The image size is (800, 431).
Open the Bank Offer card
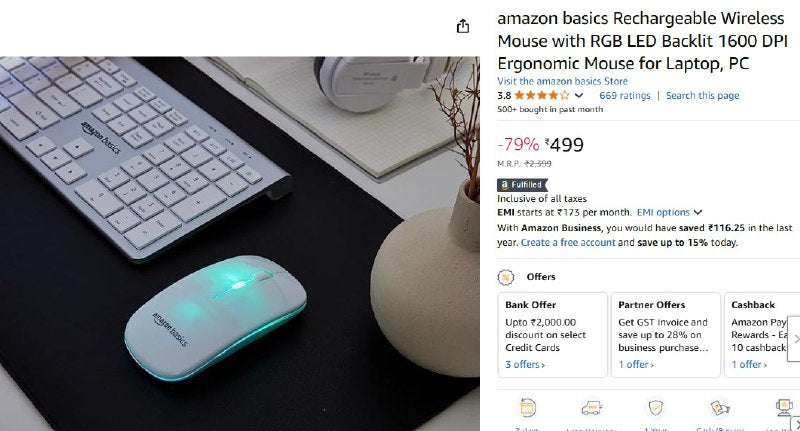(x=553, y=335)
